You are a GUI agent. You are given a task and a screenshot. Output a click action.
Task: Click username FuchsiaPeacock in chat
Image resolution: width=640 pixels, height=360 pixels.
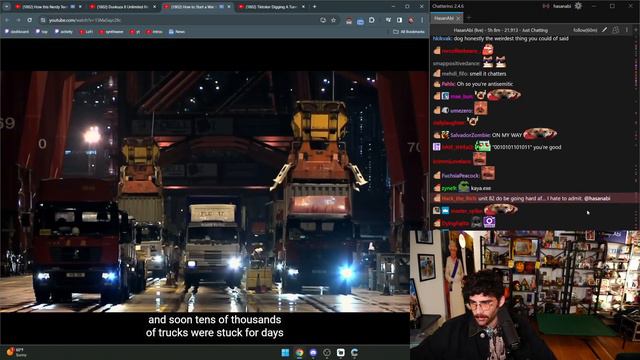[x=460, y=176]
